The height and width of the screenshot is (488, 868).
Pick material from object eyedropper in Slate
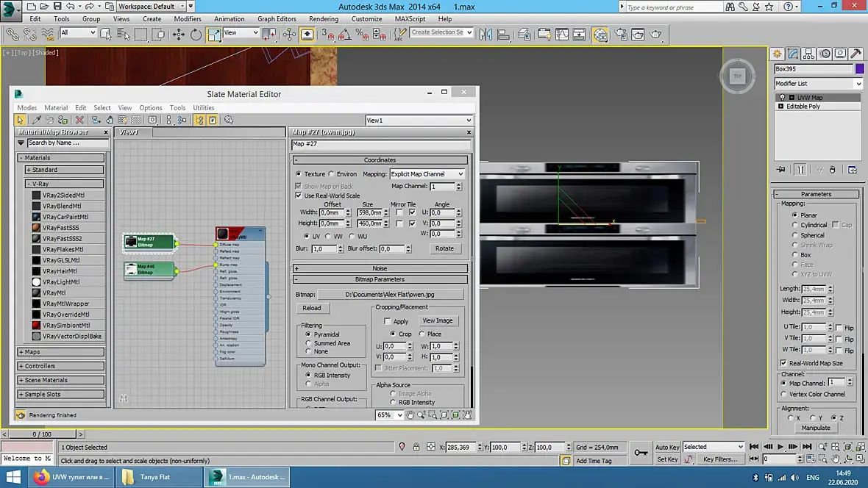point(36,120)
